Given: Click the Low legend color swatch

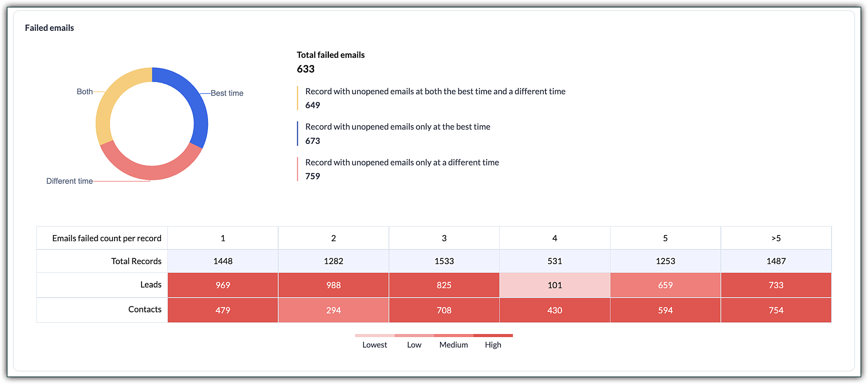Looking at the screenshot, I should point(414,335).
